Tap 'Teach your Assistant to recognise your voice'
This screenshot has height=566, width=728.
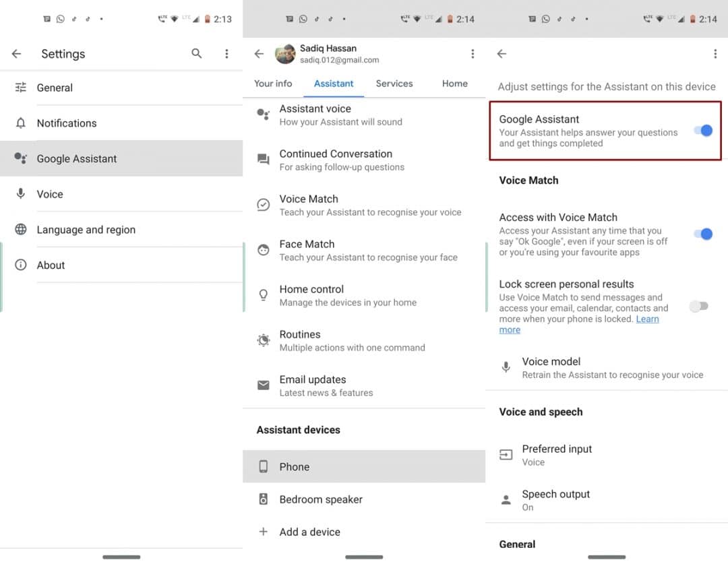tap(370, 212)
